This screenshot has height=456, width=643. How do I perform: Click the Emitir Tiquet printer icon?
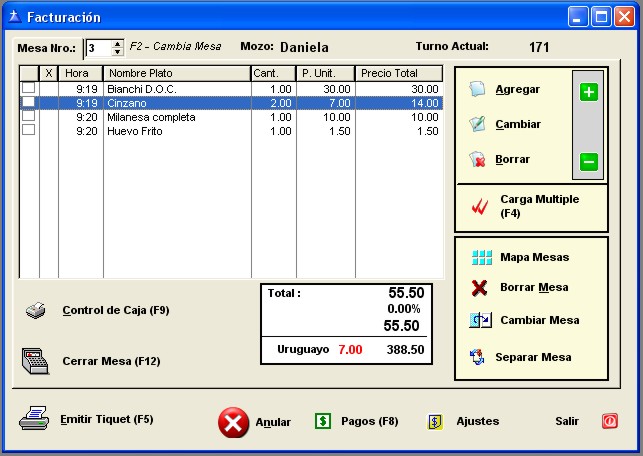point(33,419)
